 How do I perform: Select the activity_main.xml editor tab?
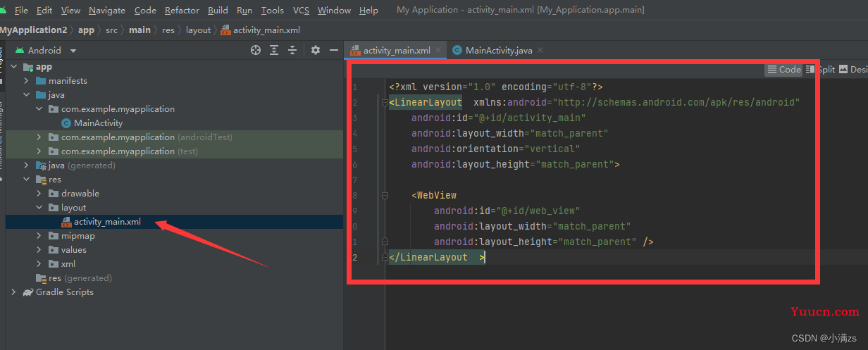pos(397,51)
